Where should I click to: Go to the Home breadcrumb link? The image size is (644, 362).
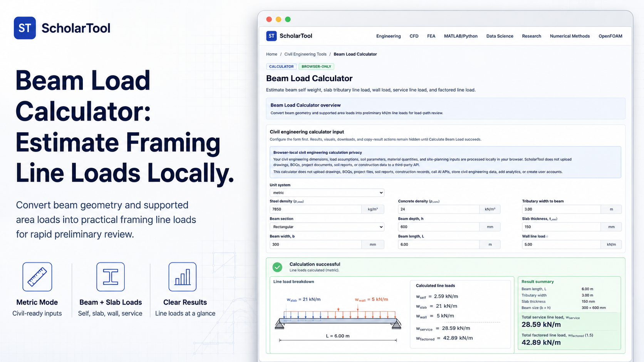[272, 54]
